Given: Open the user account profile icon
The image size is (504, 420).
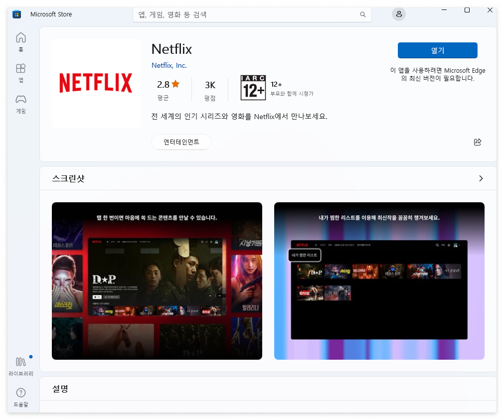Looking at the screenshot, I should [398, 14].
